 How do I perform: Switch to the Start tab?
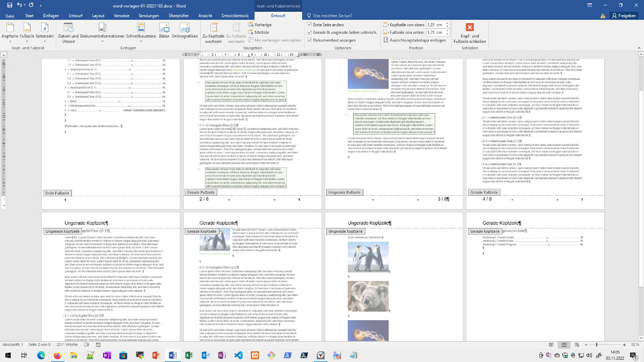(29, 16)
